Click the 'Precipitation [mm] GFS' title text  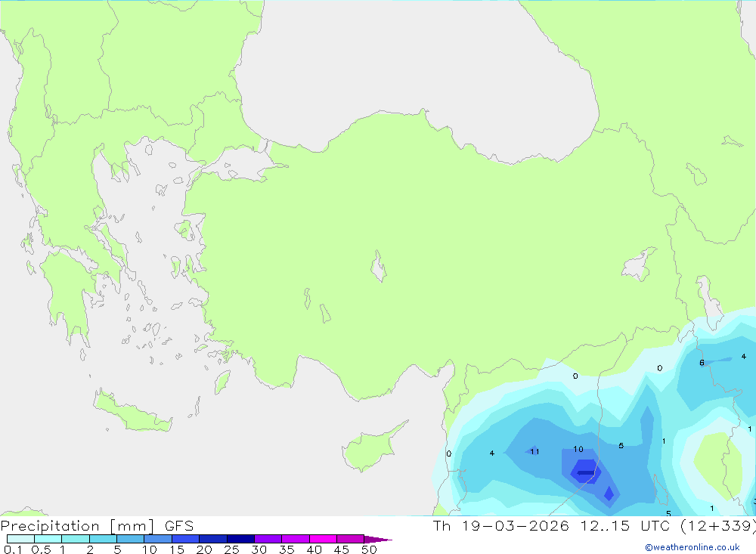97,526
